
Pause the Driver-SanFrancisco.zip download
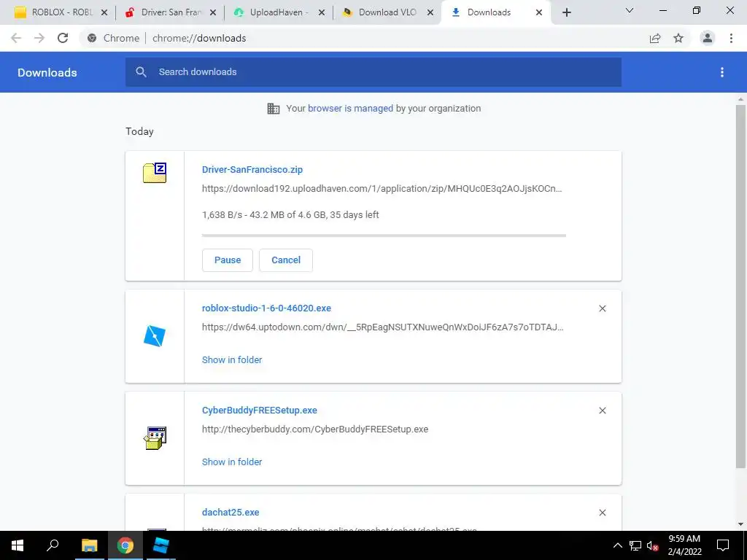(x=228, y=260)
